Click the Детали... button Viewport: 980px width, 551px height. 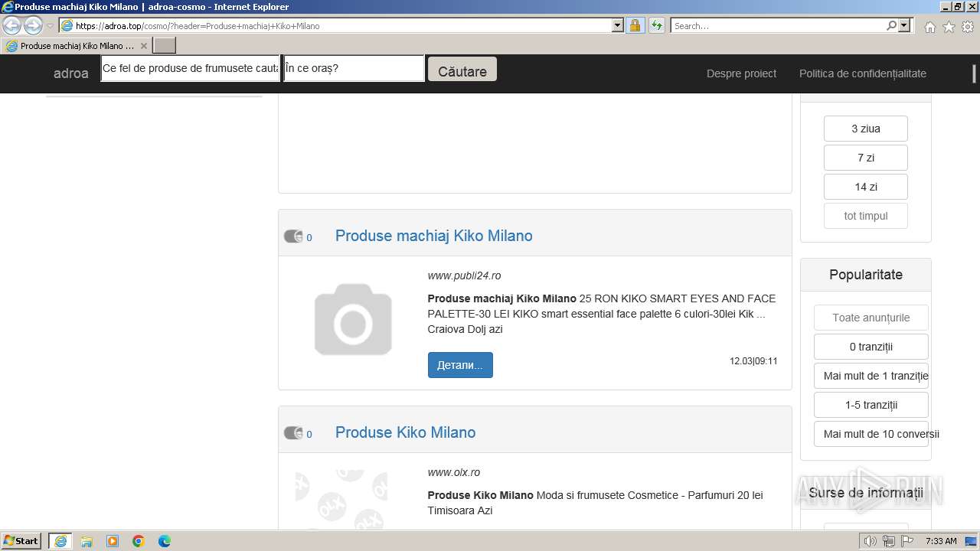(460, 365)
